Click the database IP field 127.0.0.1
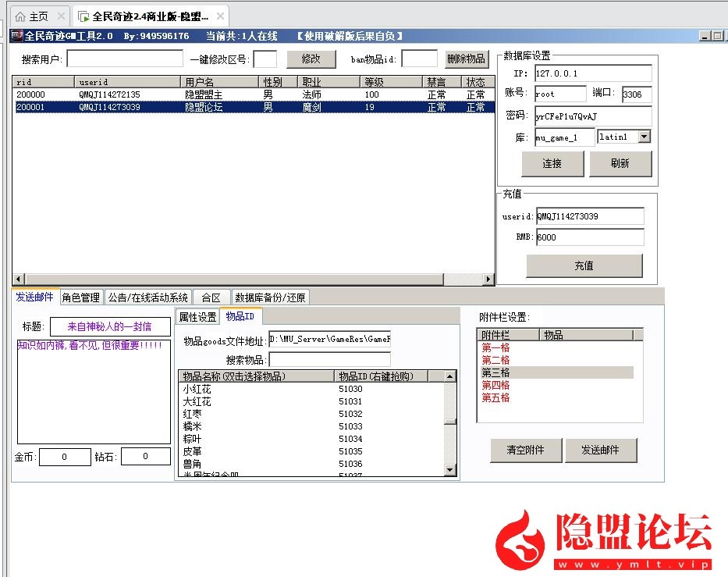The image size is (728, 577). click(x=593, y=73)
